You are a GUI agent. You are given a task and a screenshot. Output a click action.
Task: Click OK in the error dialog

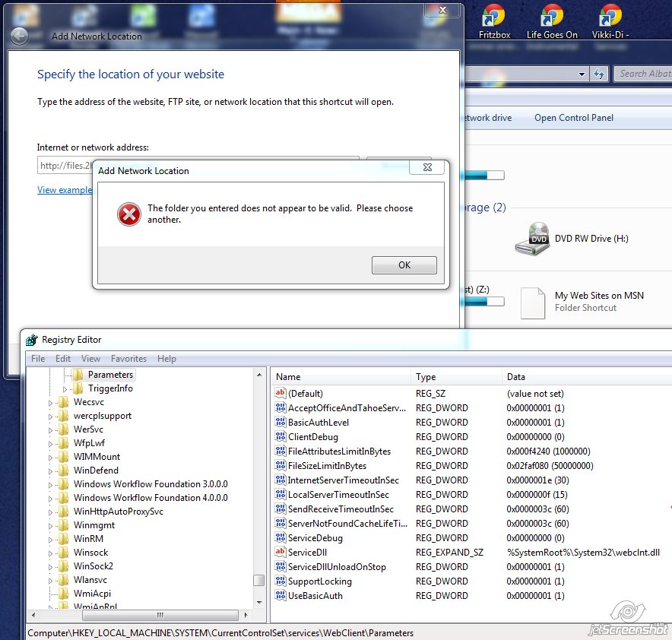[404, 265]
